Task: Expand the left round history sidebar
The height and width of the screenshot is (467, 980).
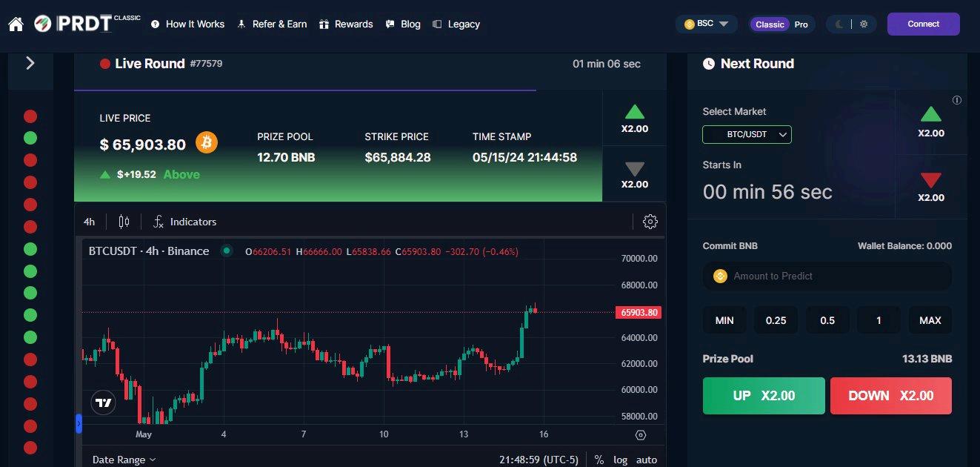Action: tap(30, 63)
